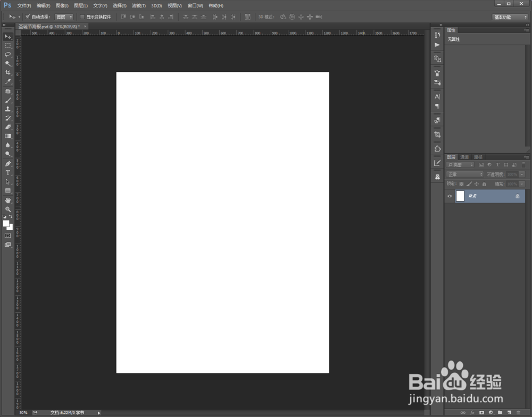Select the History Brush tool
The height and width of the screenshot is (417, 532).
coord(7,118)
